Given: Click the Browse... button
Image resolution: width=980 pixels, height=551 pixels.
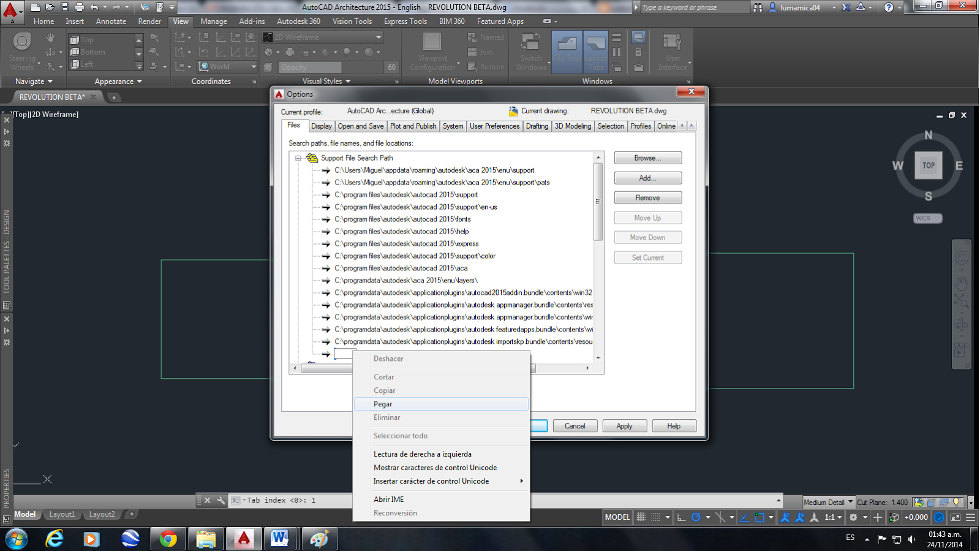Looking at the screenshot, I should pyautogui.click(x=647, y=158).
